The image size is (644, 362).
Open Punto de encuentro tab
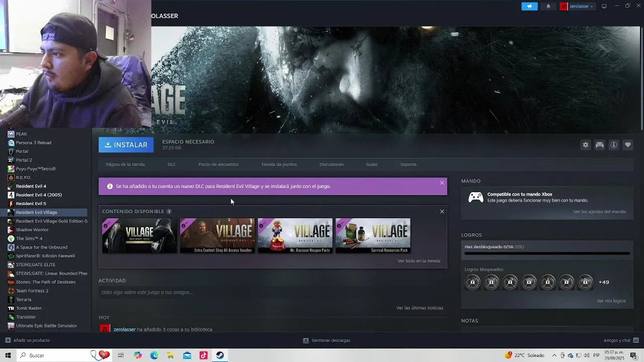click(x=218, y=164)
